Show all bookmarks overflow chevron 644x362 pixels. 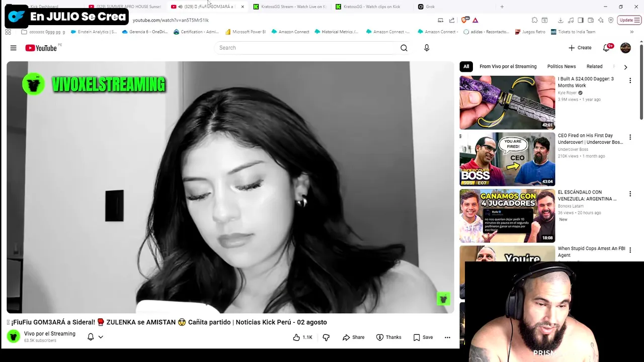pyautogui.click(x=631, y=32)
